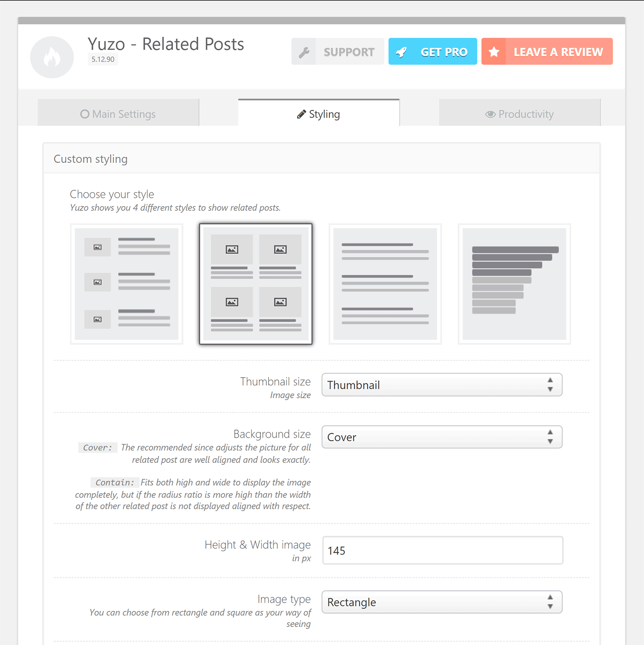Click the star icon on the Leave a Review button
Image resolution: width=644 pixels, height=645 pixels.
click(494, 52)
